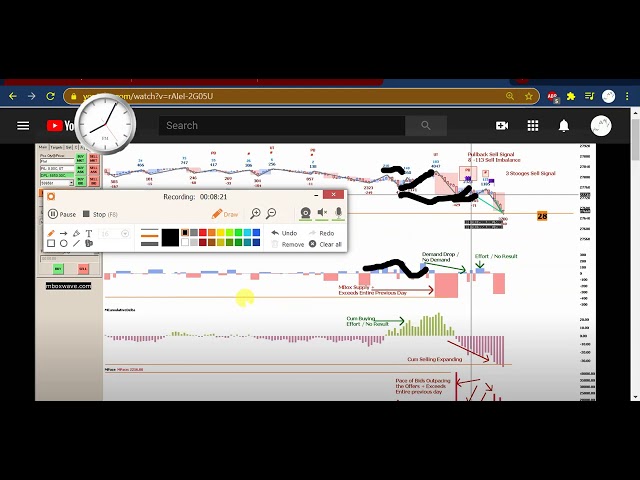Viewport: 640px width, 480px height.
Task: Toggle the webcam in recorder
Action: tap(306, 213)
